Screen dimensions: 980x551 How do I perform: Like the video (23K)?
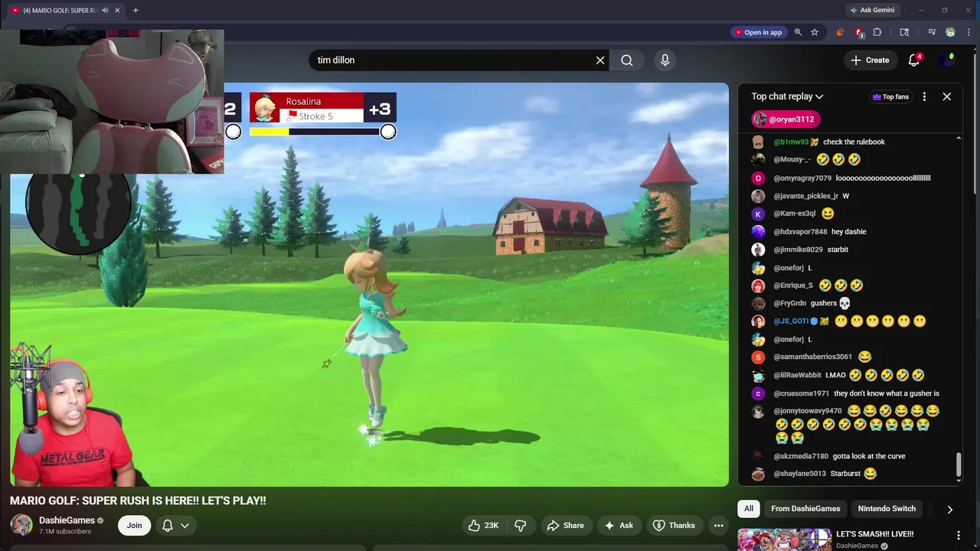pos(484,525)
